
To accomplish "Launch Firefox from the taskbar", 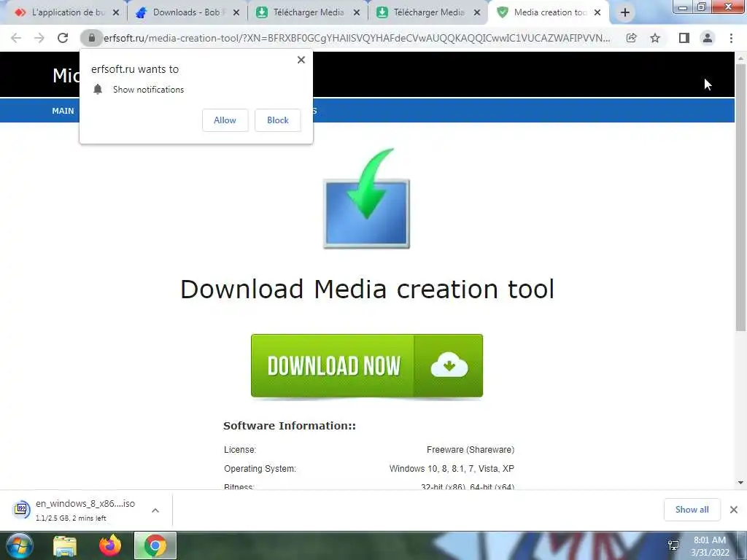I will coord(110,545).
